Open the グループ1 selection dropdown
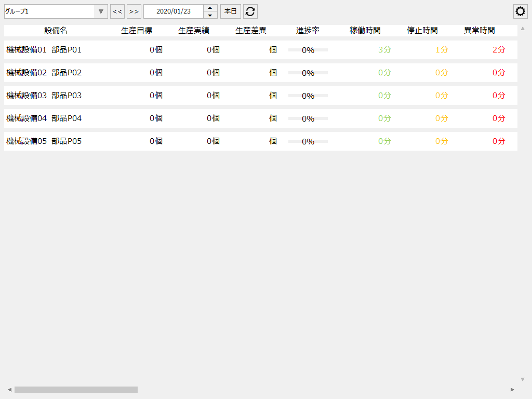532x399 pixels. coord(52,11)
